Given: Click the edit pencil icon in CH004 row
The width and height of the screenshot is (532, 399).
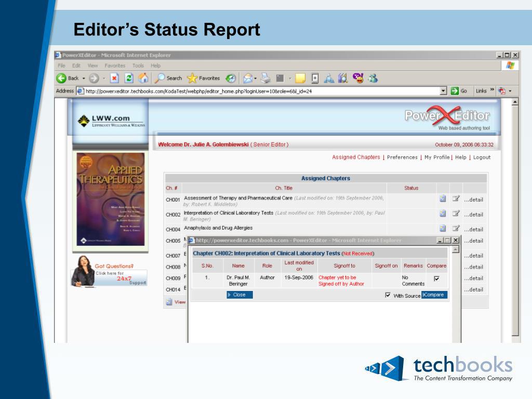Looking at the screenshot, I should (x=456, y=229).
